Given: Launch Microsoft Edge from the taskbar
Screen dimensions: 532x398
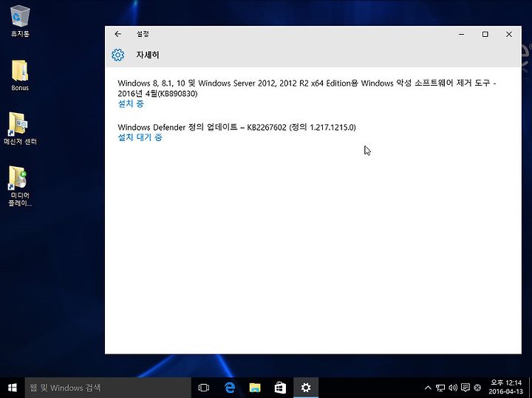Looking at the screenshot, I should (230, 388).
